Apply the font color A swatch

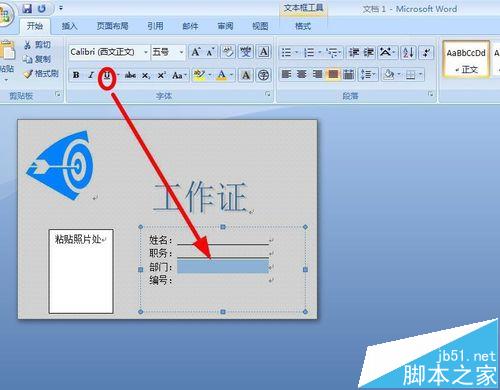[x=222, y=75]
